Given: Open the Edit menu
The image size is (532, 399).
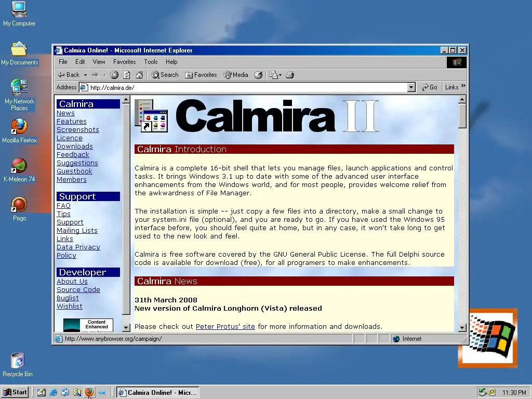Looking at the screenshot, I should [x=80, y=62].
